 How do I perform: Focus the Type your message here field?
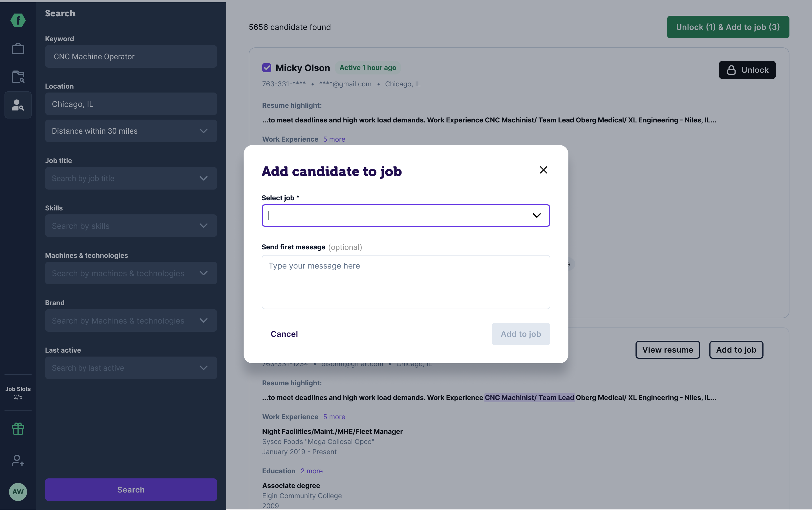pyautogui.click(x=406, y=282)
